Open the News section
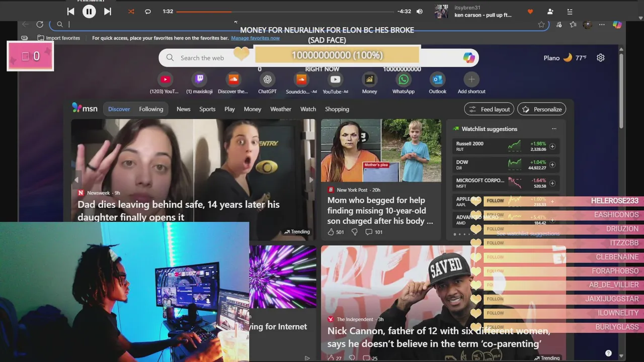Image resolution: width=644 pixels, height=362 pixels. pyautogui.click(x=183, y=109)
